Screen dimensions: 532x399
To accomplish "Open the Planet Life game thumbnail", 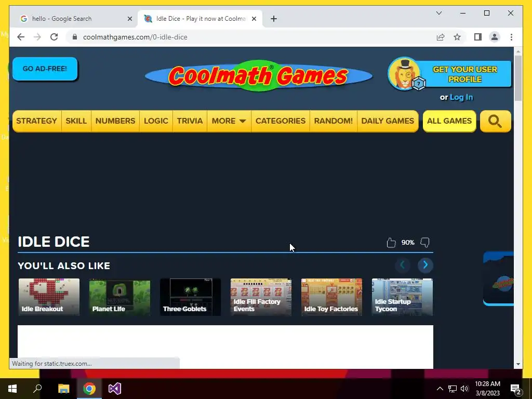I will [x=120, y=297].
